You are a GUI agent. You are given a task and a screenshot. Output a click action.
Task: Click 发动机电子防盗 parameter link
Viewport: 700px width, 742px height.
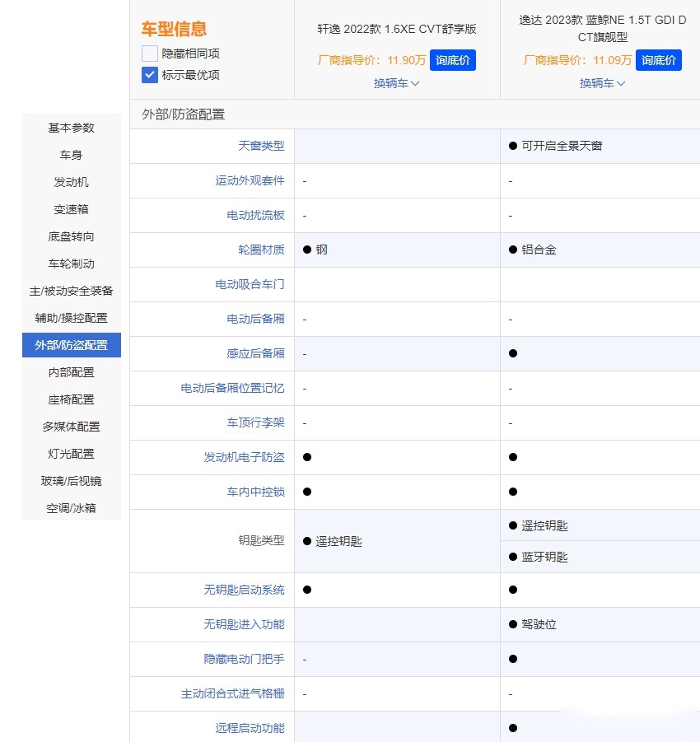(245, 457)
